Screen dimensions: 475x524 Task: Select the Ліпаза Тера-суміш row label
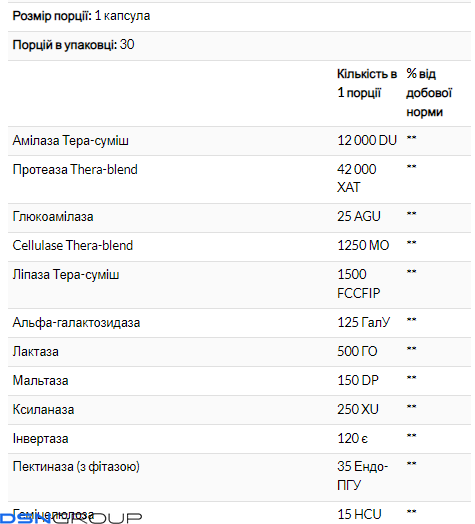pos(66,275)
